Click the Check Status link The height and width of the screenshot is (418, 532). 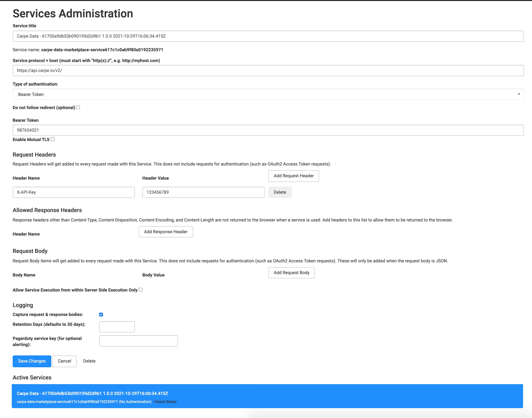click(165, 402)
